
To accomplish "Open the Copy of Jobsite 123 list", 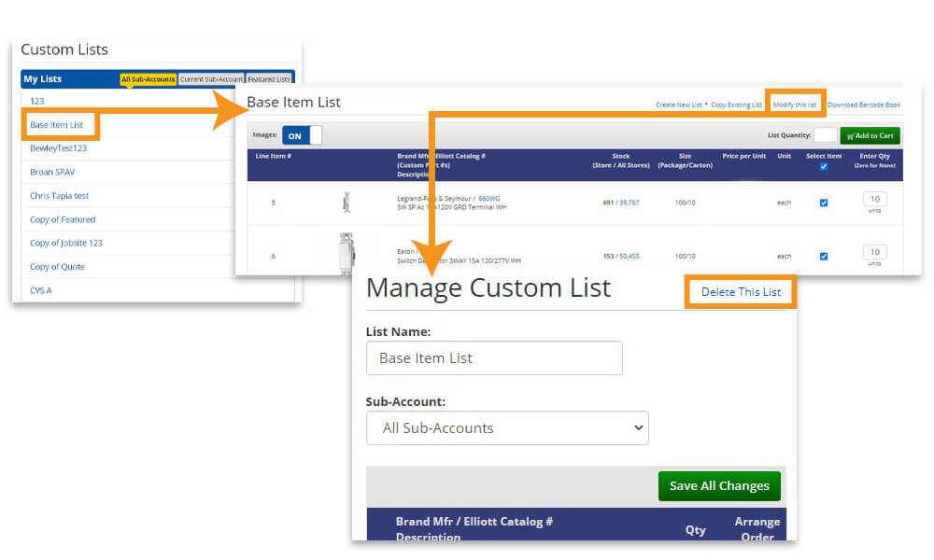I will 66,243.
